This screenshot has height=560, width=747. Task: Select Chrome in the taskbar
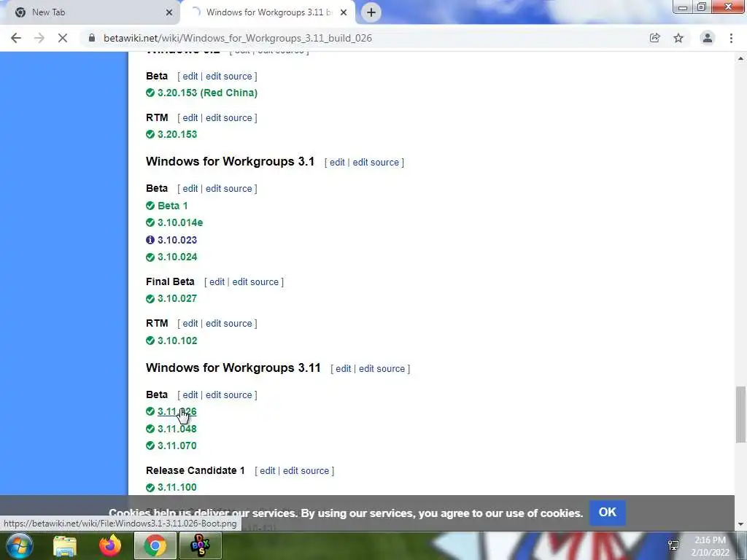click(x=155, y=545)
